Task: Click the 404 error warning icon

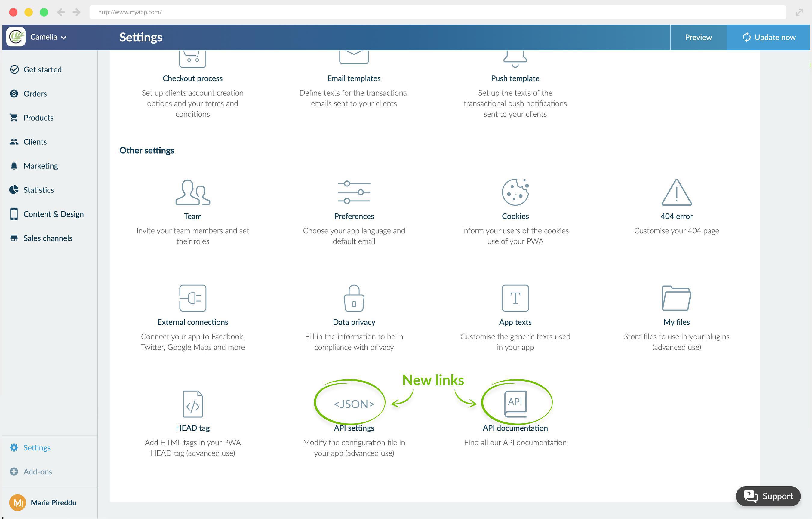Action: coord(676,192)
